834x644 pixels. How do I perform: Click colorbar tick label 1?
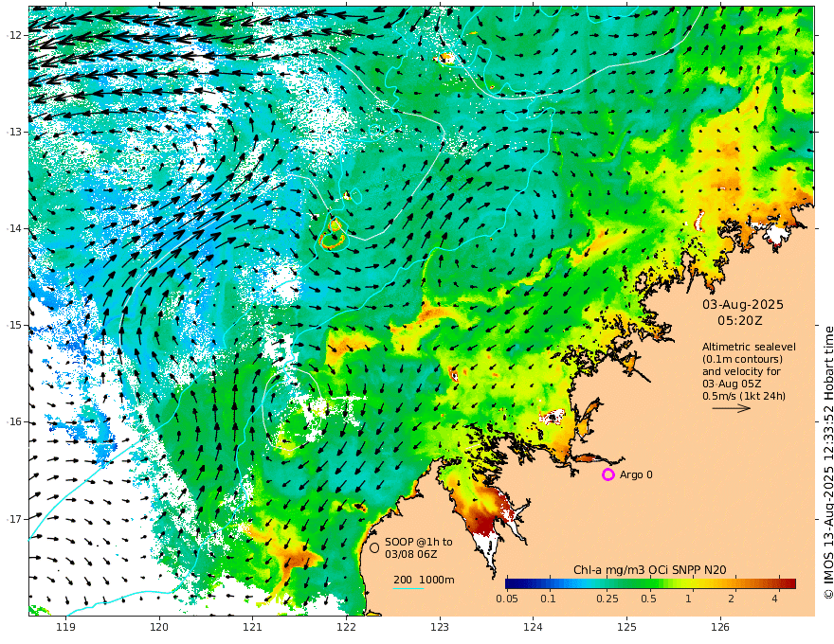point(688,599)
